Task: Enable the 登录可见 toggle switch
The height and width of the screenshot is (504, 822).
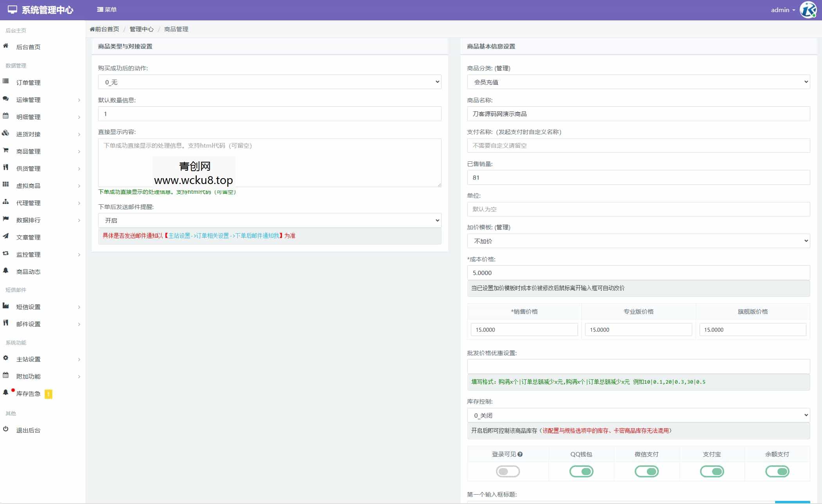Action: coord(508,472)
